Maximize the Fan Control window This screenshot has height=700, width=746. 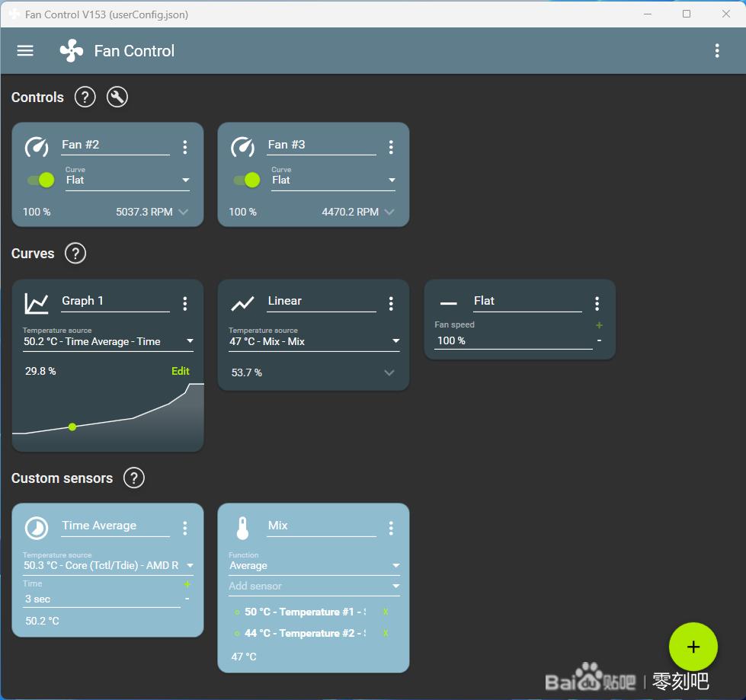pos(686,14)
